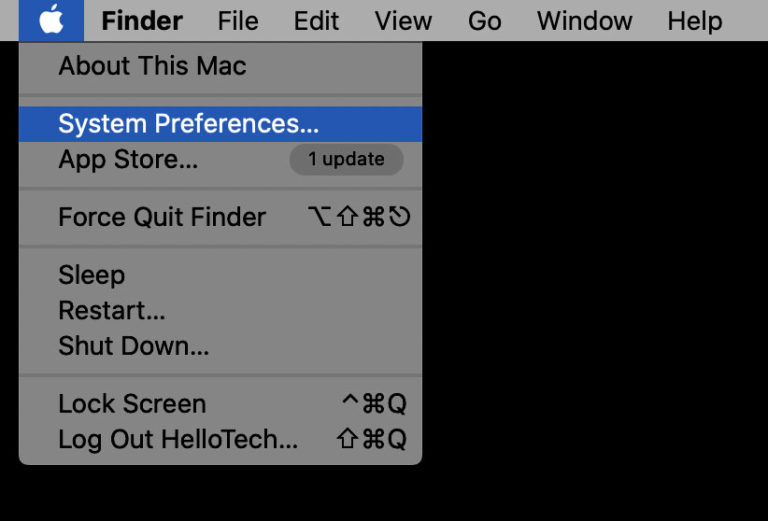Screen dimensions: 768x521
Task: Open the File menu
Action: (238, 21)
